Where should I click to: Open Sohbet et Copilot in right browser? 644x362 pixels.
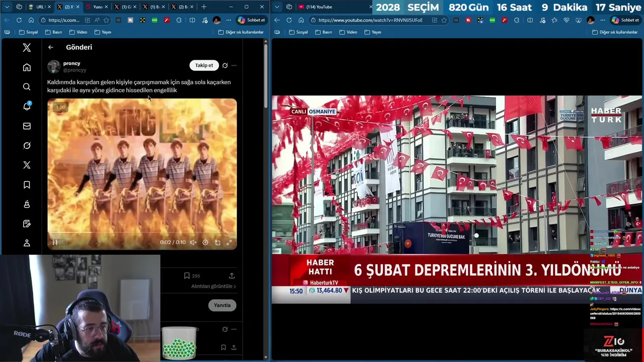click(x=625, y=20)
